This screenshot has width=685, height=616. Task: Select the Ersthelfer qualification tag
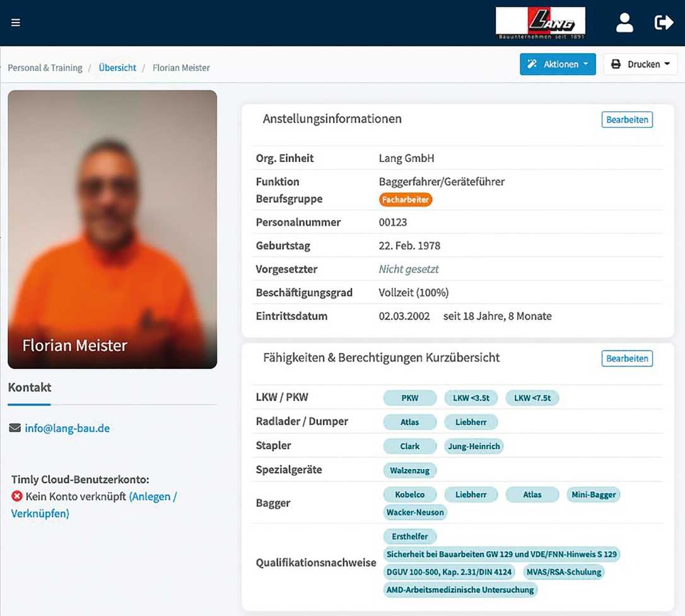pyautogui.click(x=410, y=536)
